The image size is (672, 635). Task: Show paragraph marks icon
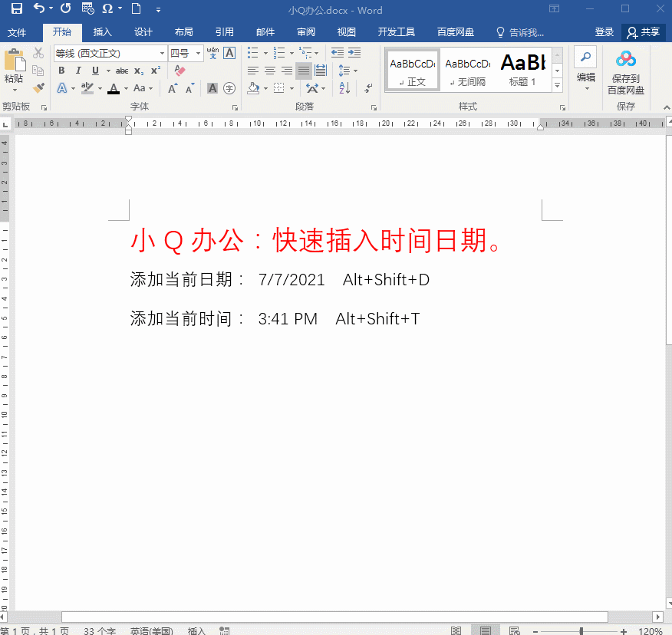pos(368,88)
